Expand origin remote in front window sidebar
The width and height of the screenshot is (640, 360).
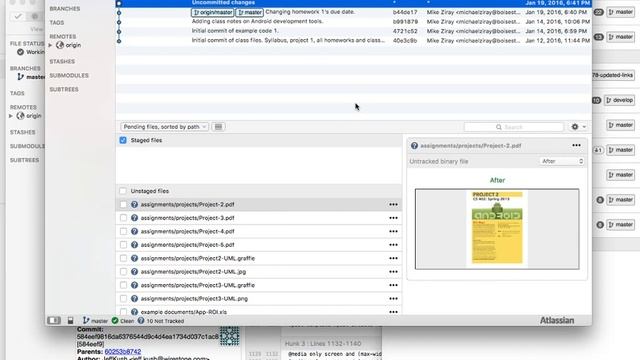point(51,45)
